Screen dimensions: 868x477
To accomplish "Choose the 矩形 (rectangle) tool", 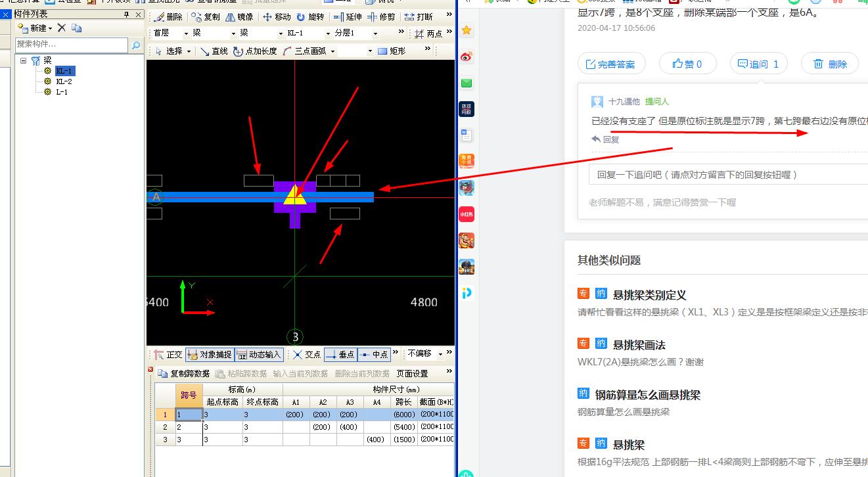I will click(x=391, y=51).
